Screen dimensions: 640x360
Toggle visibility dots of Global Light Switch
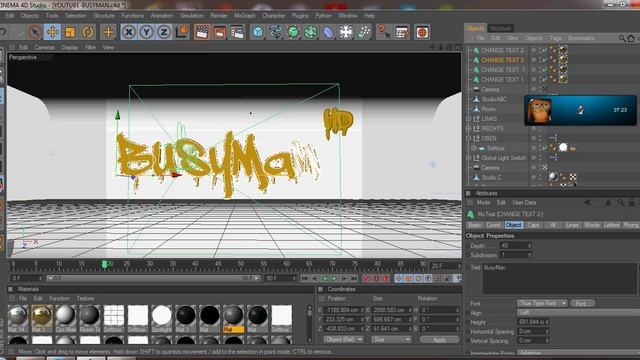(x=540, y=158)
